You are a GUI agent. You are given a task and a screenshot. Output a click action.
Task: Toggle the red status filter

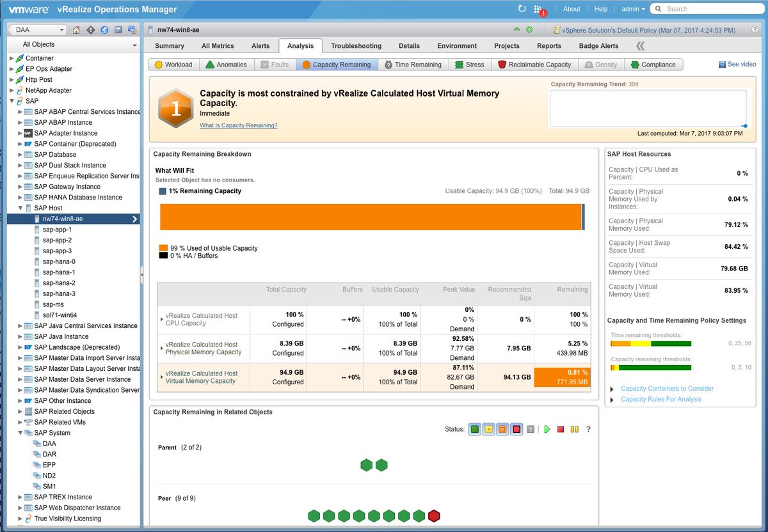(516, 429)
